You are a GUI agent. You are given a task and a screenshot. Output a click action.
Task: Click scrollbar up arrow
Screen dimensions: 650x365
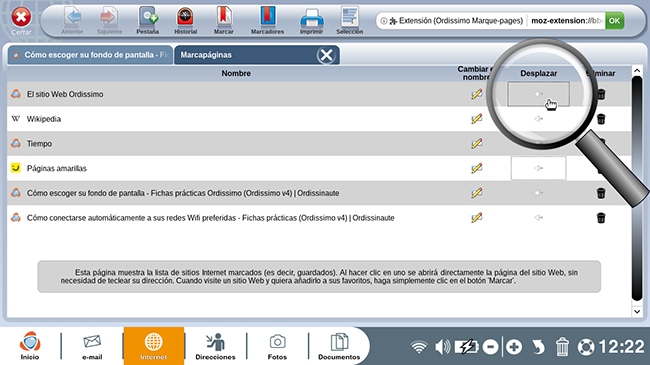637,71
